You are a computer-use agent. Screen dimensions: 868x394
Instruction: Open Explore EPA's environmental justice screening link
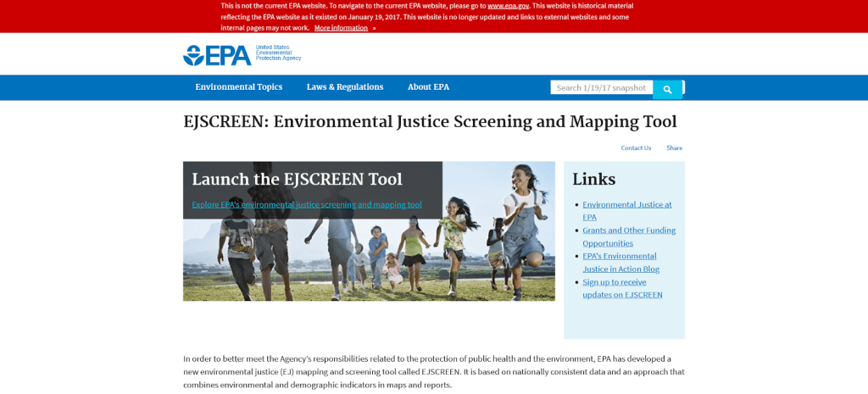(x=306, y=204)
